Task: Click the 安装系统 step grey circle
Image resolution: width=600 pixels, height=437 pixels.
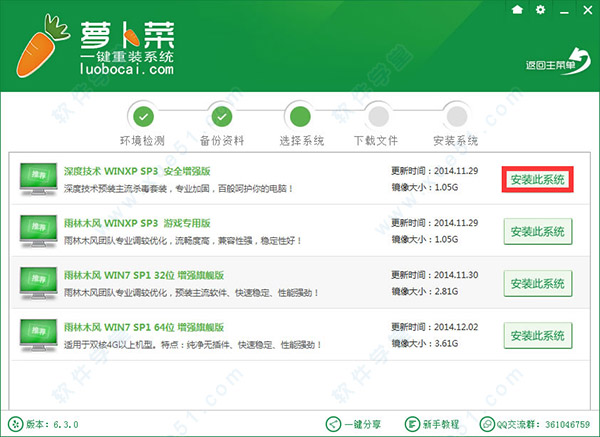Action: [457, 116]
